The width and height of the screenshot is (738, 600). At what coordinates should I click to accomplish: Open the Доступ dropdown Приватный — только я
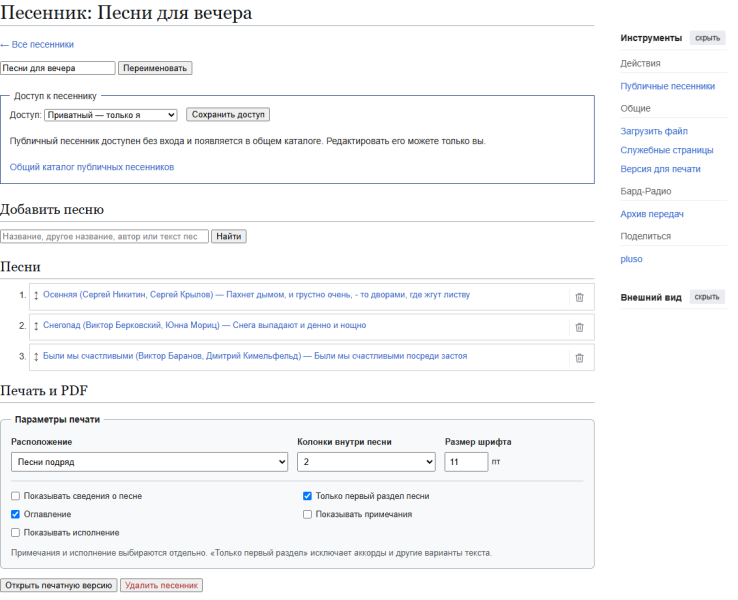(x=111, y=115)
